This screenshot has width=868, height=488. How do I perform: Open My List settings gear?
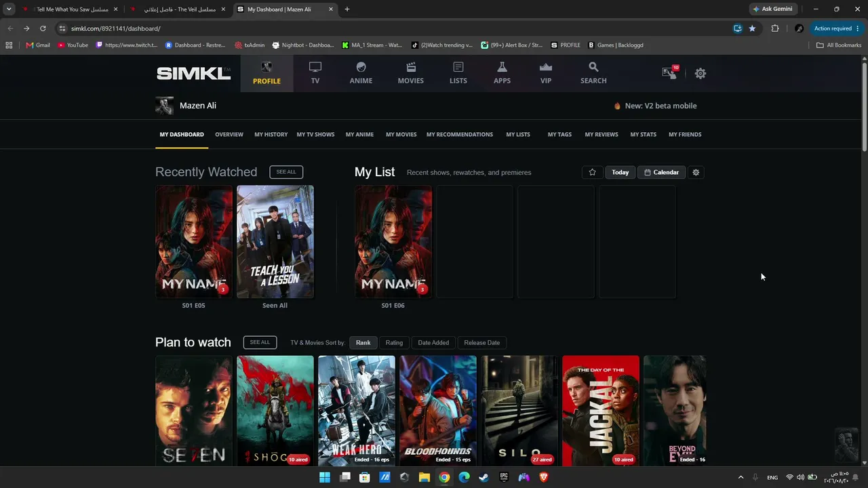point(696,172)
